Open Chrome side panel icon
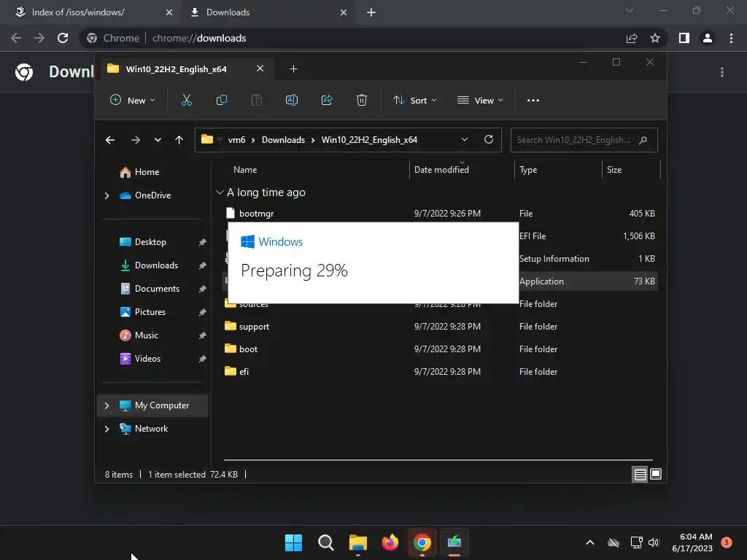Image resolution: width=747 pixels, height=560 pixels. point(684,38)
